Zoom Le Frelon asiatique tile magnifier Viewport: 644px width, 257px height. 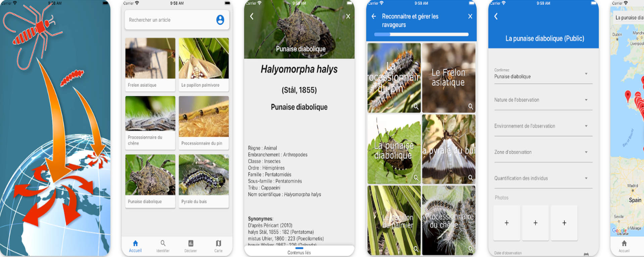[x=471, y=107]
